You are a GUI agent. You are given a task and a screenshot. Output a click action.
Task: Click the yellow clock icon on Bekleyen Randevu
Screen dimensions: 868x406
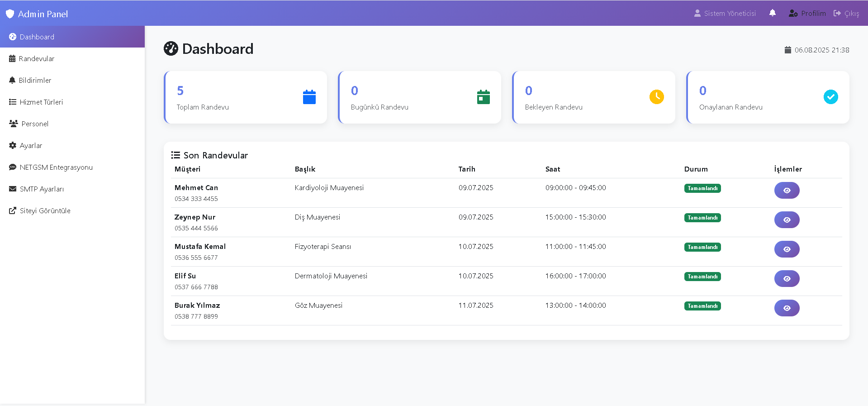point(656,97)
